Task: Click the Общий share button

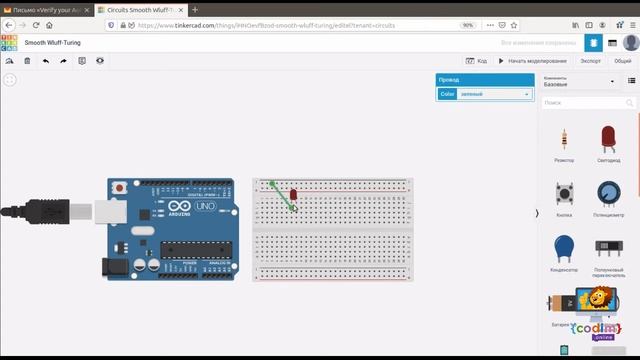Action: click(623, 61)
